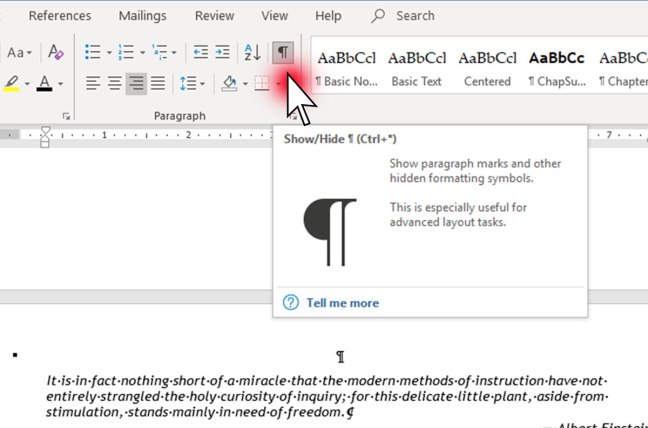Apply the Basic Text style
The width and height of the screenshot is (648, 428).
pos(417,68)
